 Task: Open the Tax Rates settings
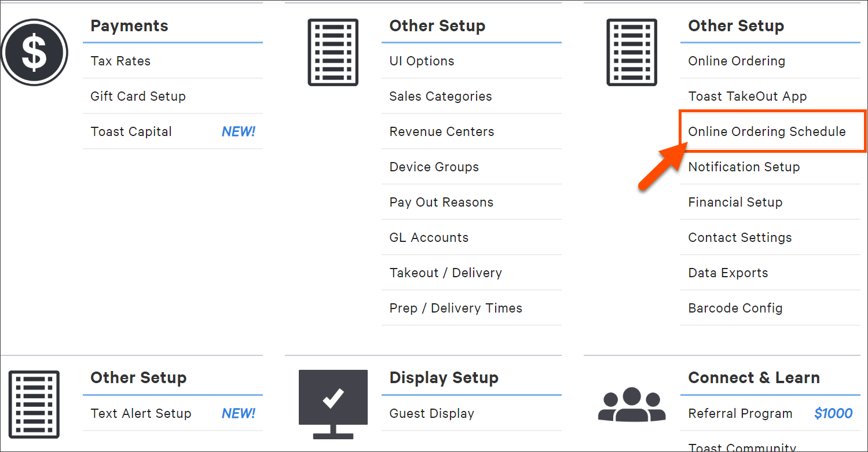click(120, 61)
